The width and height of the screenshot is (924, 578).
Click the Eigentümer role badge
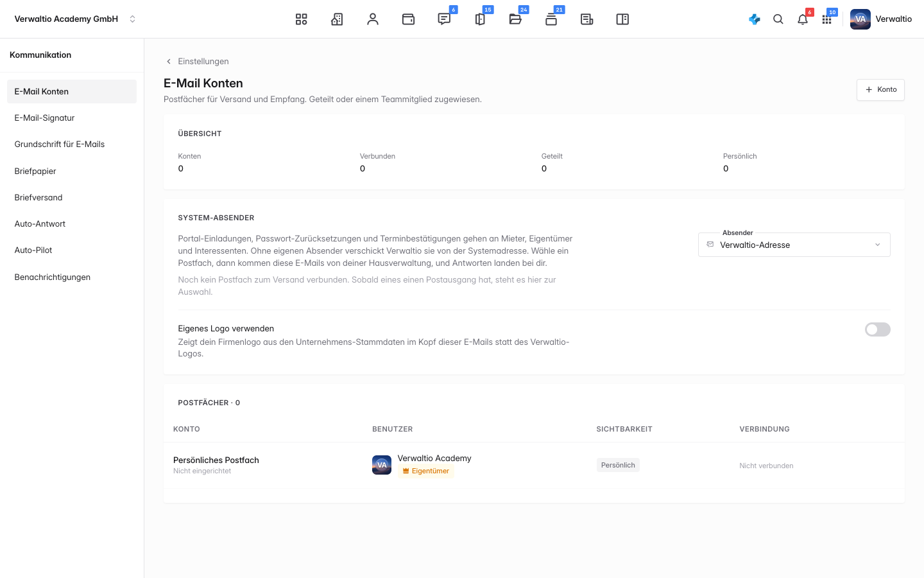426,471
